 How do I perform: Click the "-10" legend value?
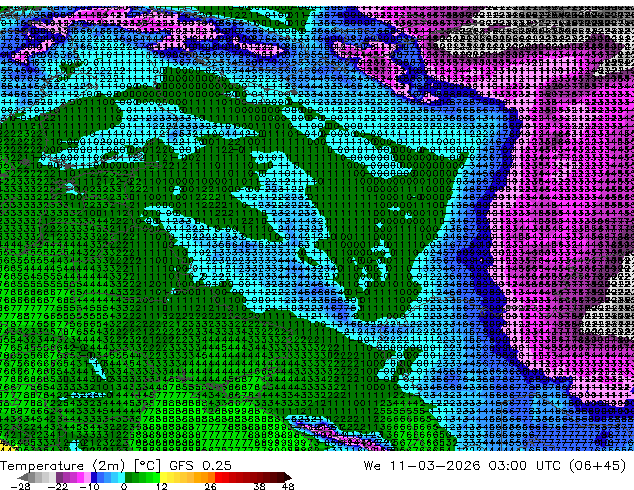click(89, 486)
